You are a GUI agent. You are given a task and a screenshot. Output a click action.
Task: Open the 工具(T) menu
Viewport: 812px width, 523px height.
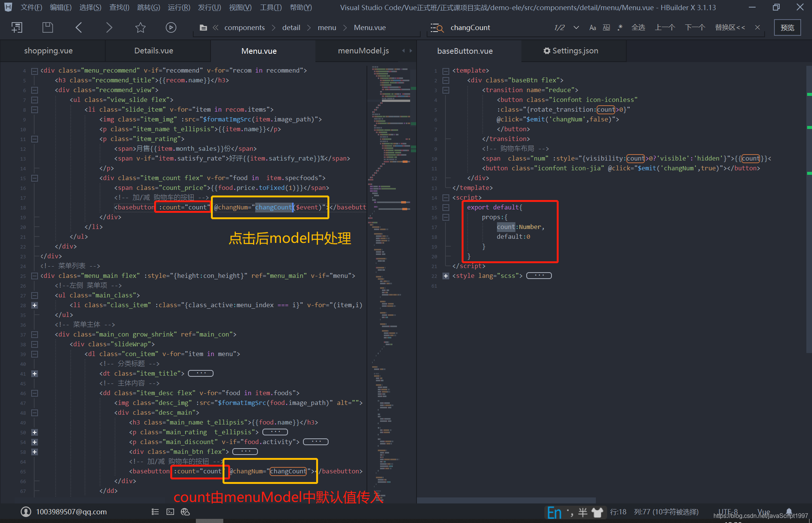[x=271, y=7]
